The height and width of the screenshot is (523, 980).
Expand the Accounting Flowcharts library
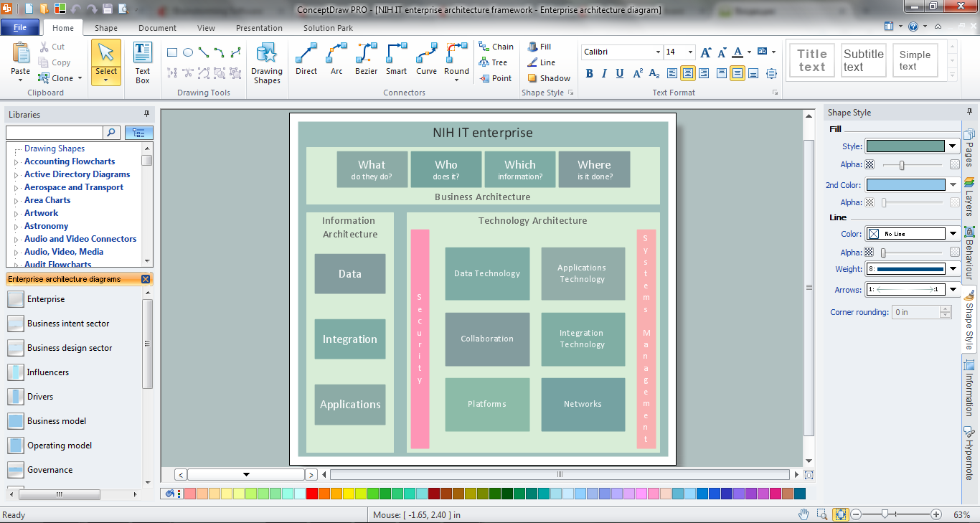(x=17, y=162)
